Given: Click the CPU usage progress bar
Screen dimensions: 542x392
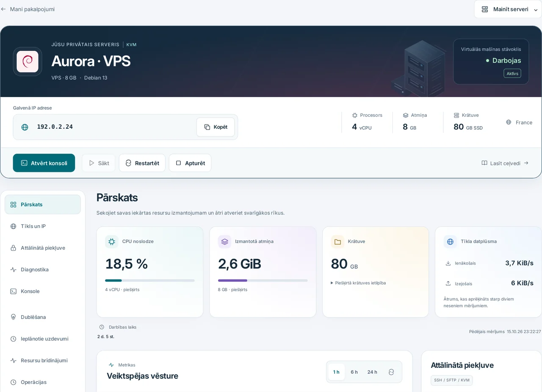Looking at the screenshot, I should point(150,280).
